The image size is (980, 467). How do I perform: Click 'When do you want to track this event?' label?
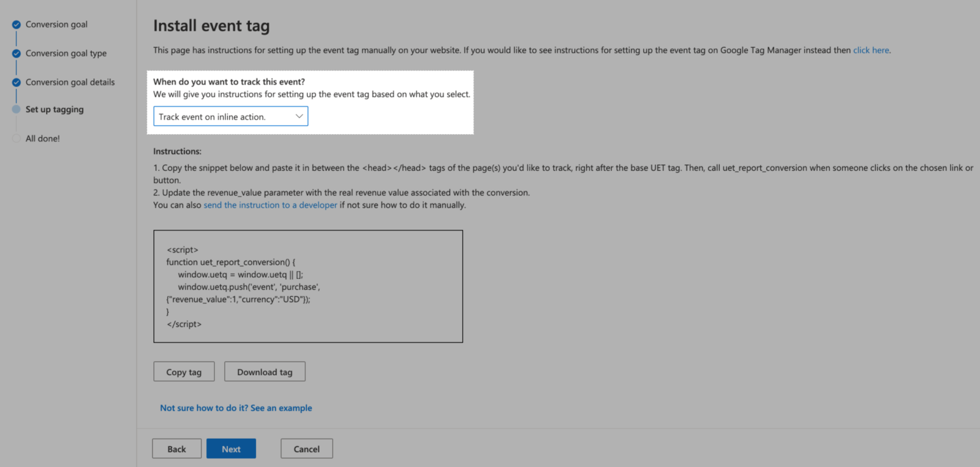click(229, 82)
